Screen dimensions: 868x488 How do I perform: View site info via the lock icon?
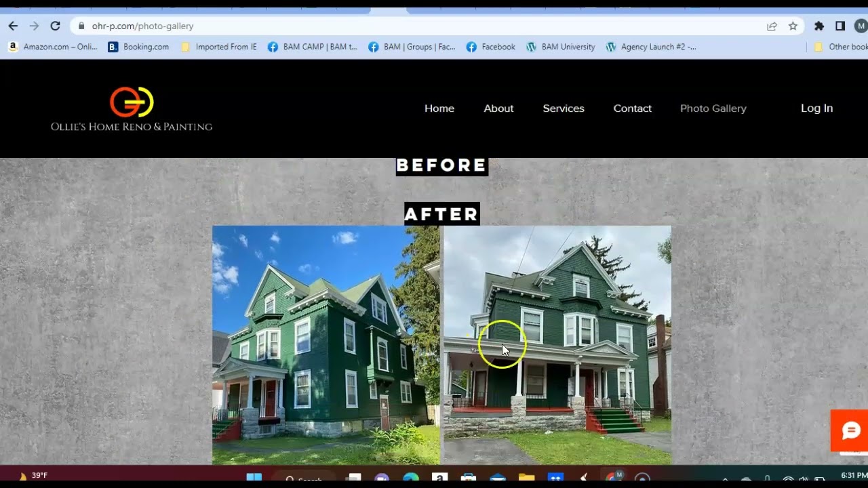[x=81, y=26]
